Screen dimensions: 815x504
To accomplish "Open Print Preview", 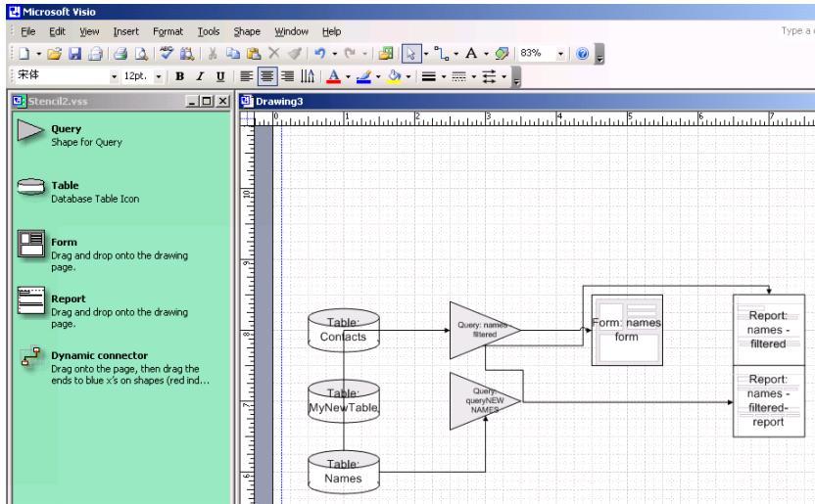I will tap(141, 54).
